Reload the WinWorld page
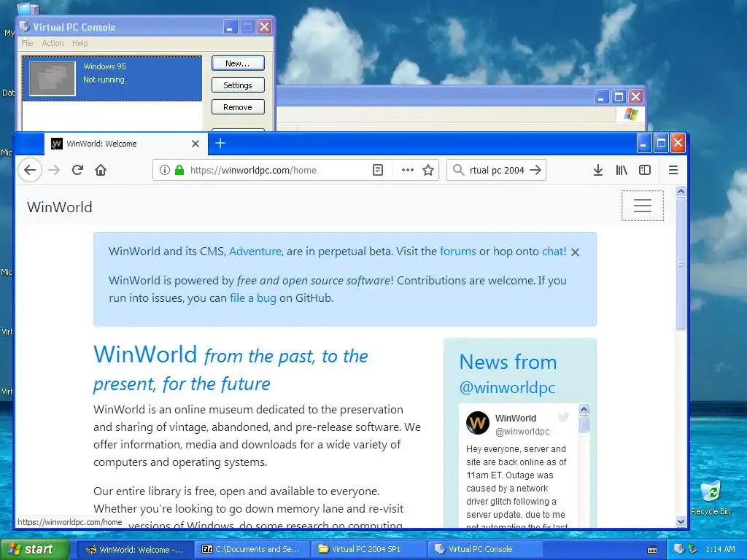 [77, 170]
